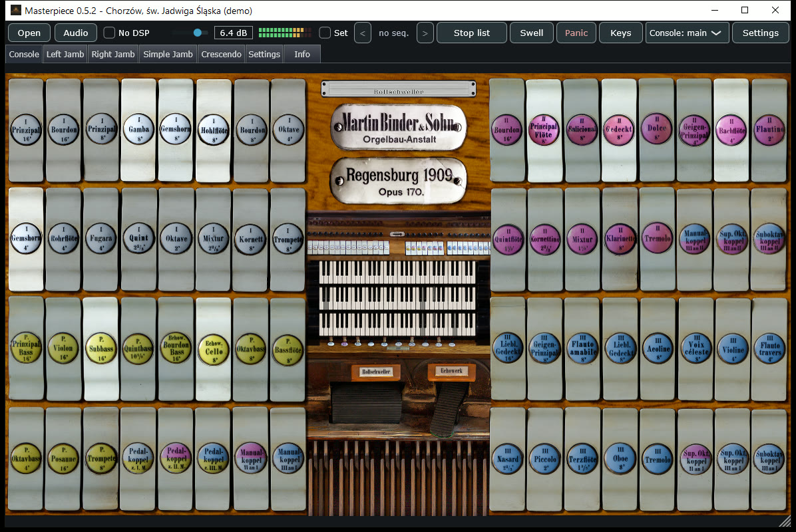Screen dimensions: 796x532
Task: Click the 6.4 dB gain field
Action: click(234, 33)
